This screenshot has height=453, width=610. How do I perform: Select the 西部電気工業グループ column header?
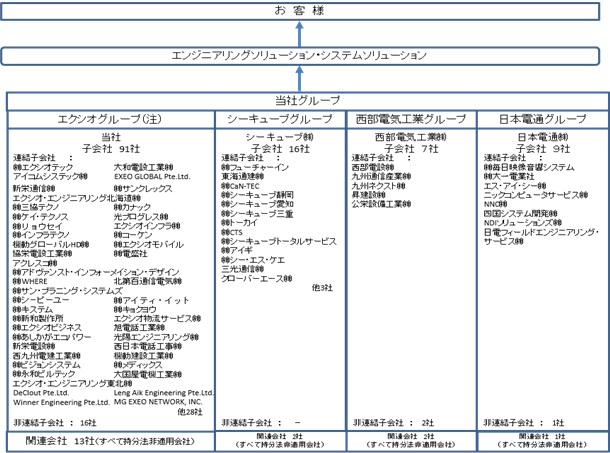click(x=411, y=119)
